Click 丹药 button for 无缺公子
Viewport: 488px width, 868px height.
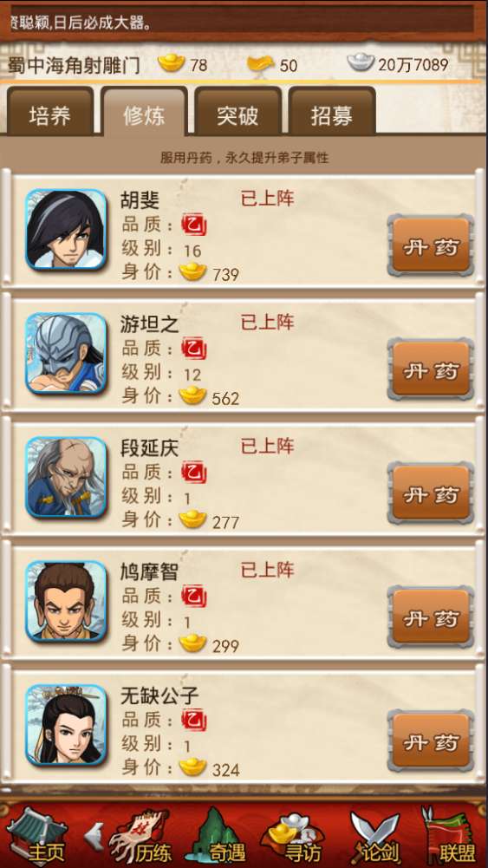click(431, 741)
